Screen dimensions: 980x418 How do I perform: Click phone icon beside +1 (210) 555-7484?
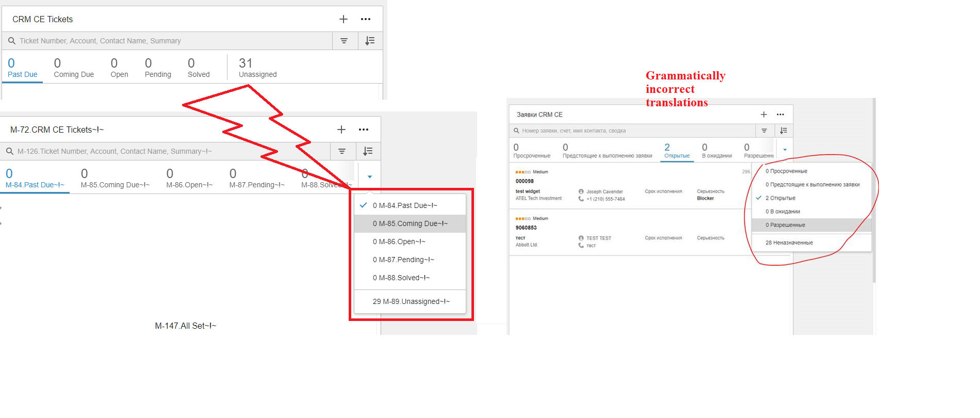[x=581, y=199]
